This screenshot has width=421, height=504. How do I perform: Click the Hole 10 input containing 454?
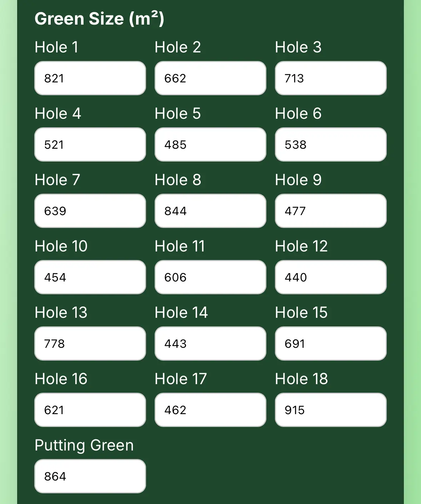pyautogui.click(x=90, y=277)
